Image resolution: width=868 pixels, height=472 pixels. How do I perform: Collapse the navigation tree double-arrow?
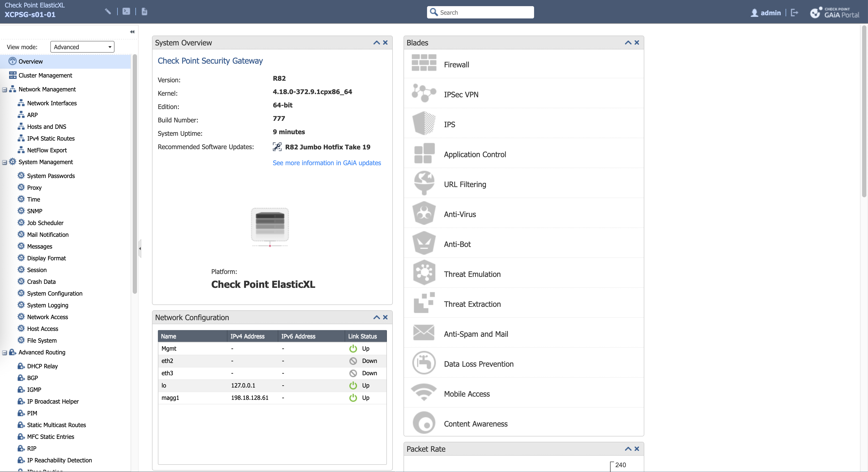pos(132,32)
